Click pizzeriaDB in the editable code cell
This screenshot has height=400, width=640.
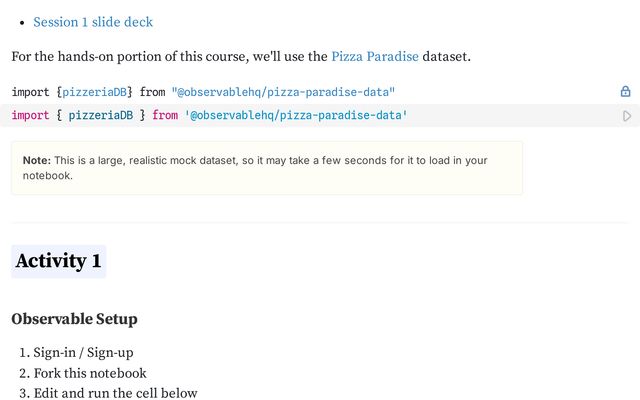pos(101,116)
